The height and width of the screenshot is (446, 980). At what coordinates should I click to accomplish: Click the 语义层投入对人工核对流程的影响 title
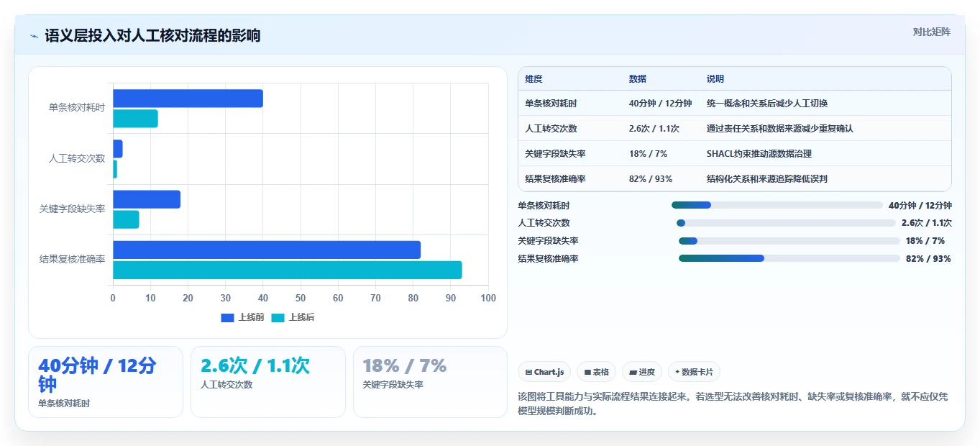click(152, 36)
